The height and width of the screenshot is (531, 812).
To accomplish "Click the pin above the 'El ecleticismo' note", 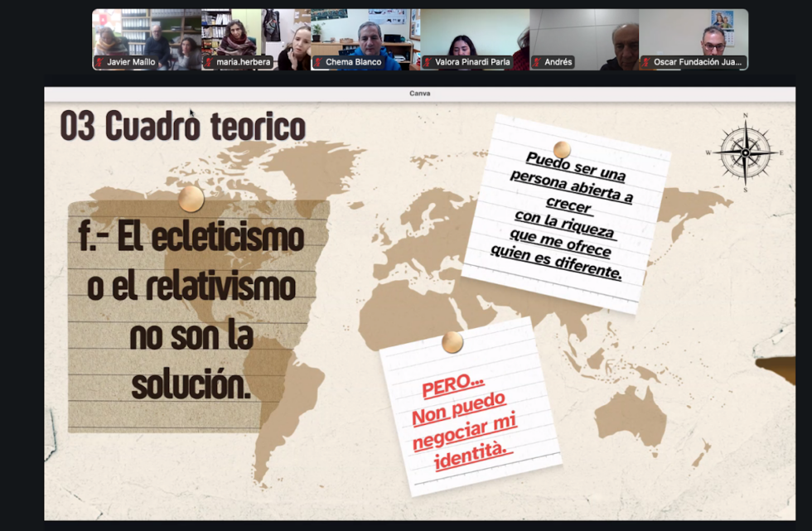I will (x=191, y=198).
